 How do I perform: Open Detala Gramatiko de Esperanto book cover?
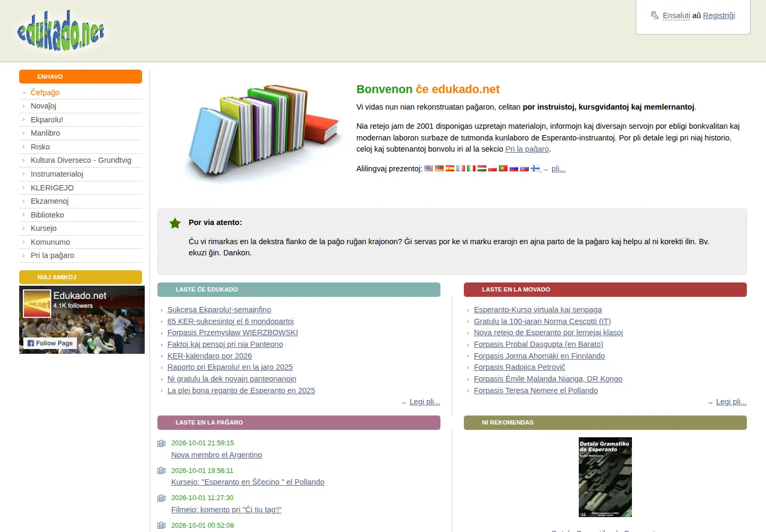click(605, 477)
